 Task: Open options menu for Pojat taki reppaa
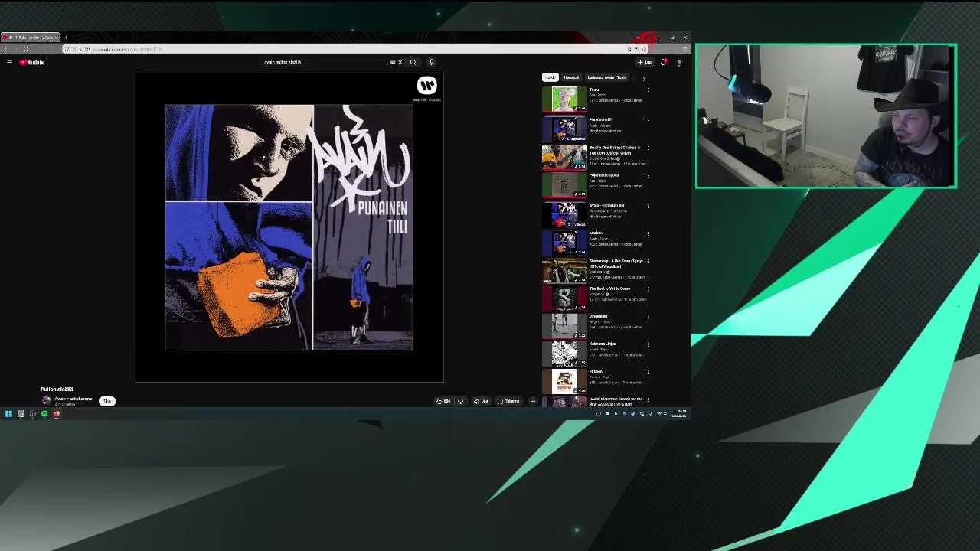click(648, 175)
